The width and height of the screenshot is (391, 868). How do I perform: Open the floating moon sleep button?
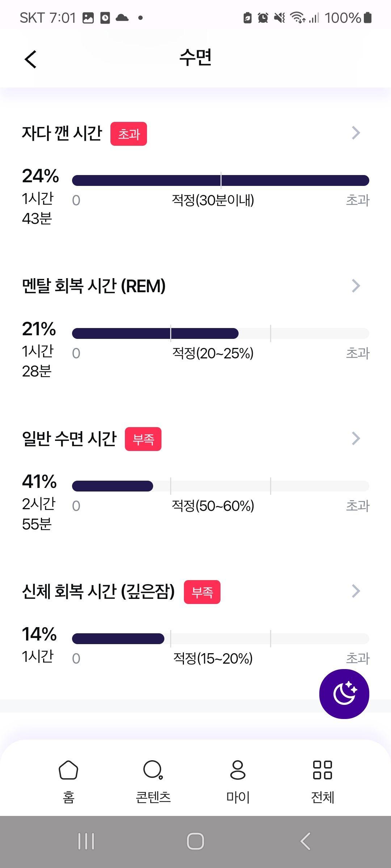tap(344, 694)
